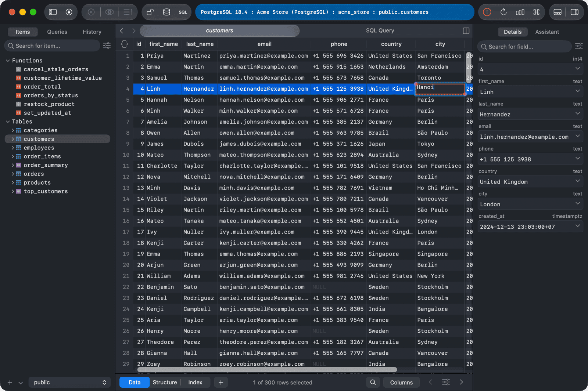Switch to the Assistant tab
Screen dimensions: 588x391
pos(547,32)
